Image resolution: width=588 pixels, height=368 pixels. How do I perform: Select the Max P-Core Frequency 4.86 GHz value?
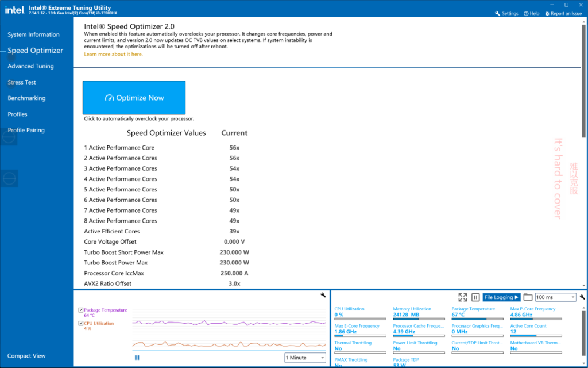(521, 315)
